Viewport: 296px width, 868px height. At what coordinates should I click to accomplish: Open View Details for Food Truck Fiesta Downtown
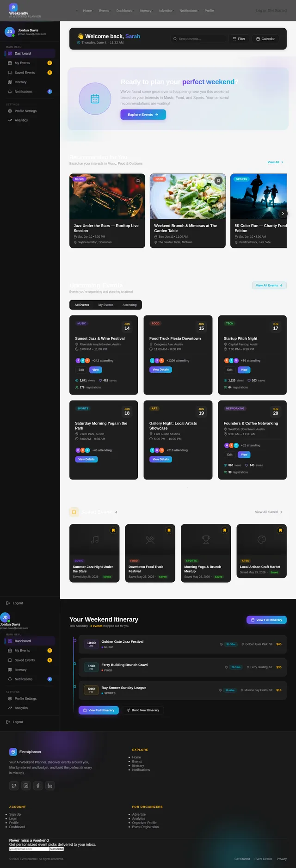tap(161, 369)
